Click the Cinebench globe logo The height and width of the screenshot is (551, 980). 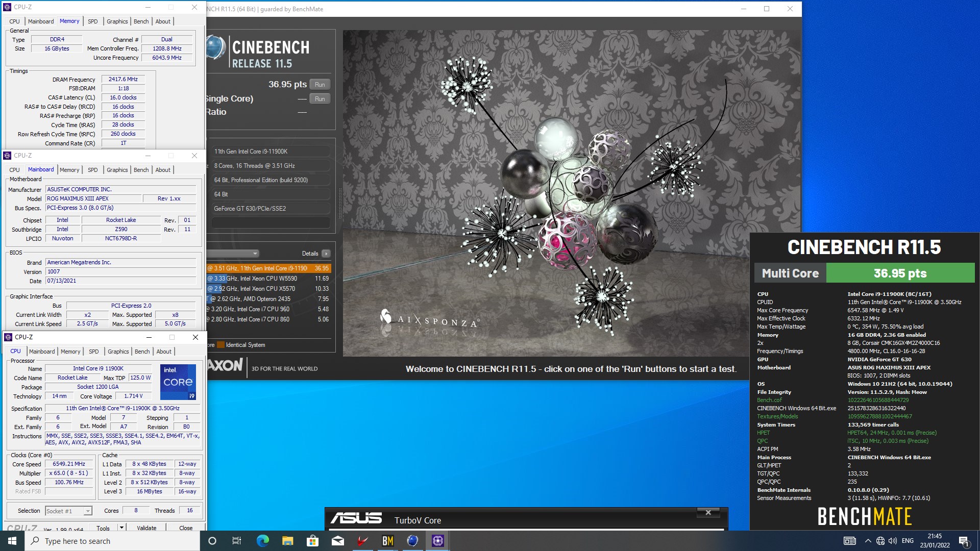[215, 48]
